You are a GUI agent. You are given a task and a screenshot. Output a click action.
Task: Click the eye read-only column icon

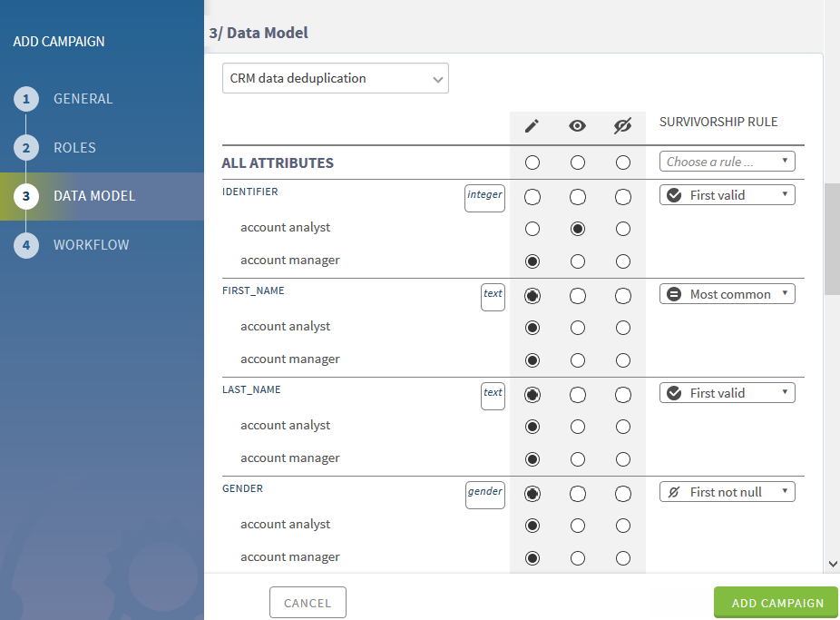click(x=578, y=126)
